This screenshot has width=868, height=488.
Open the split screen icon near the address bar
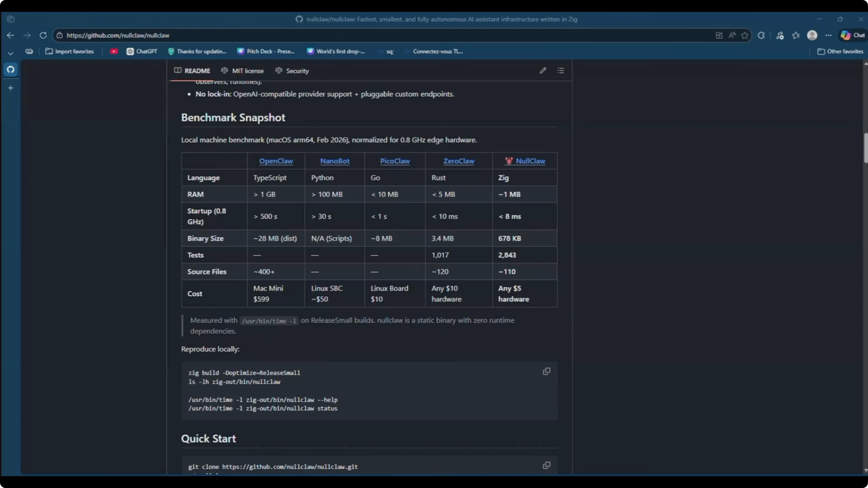click(x=719, y=35)
